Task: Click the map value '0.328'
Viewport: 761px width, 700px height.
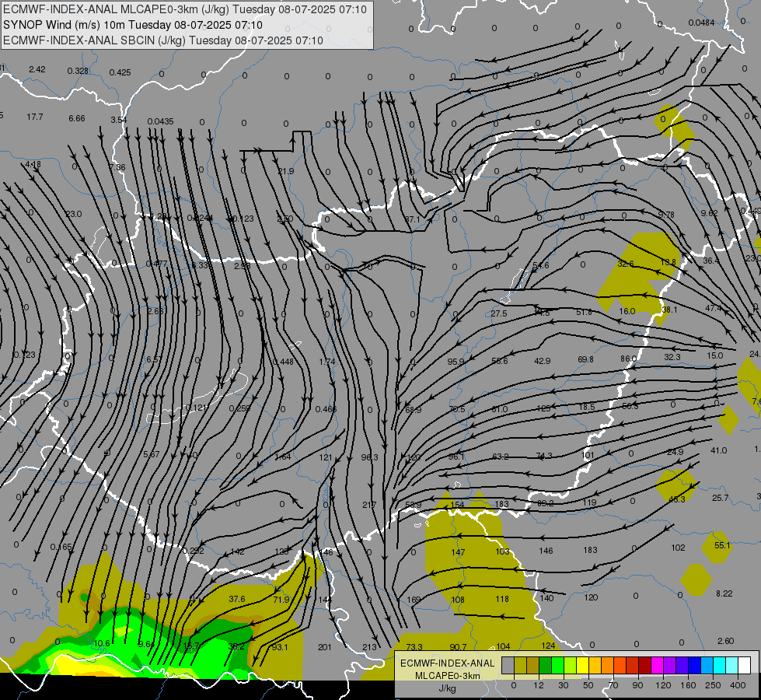Action: point(78,71)
